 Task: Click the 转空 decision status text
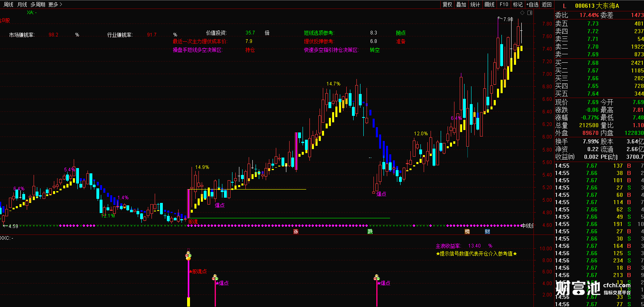[x=375, y=50]
